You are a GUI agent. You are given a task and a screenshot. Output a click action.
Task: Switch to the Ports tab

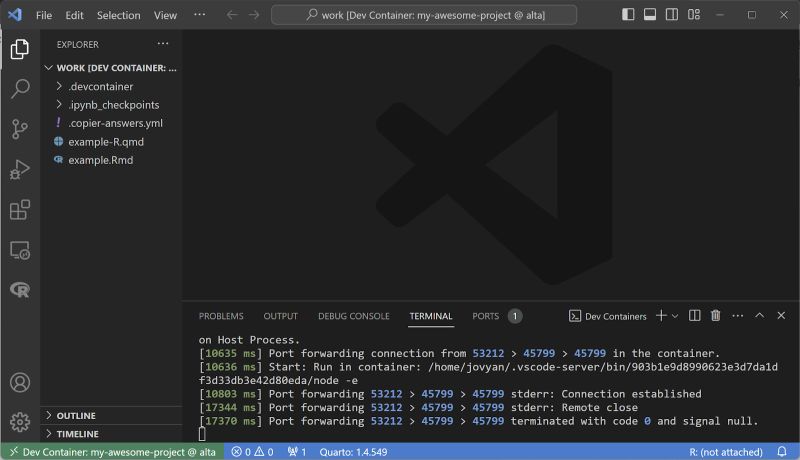coord(486,316)
